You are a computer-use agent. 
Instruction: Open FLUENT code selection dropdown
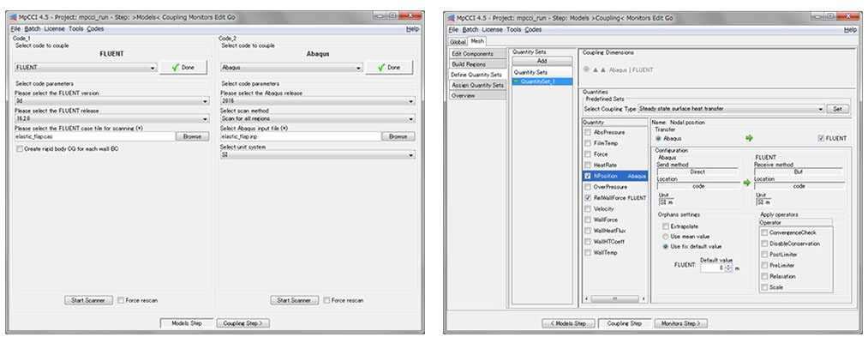point(85,68)
